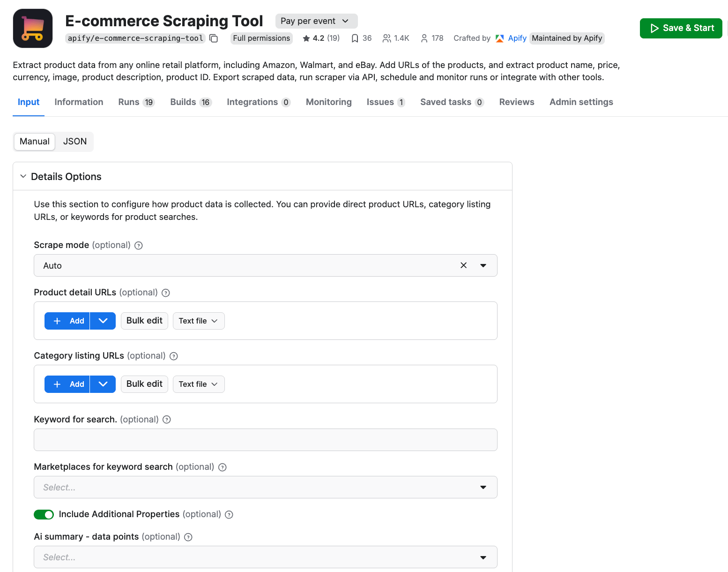Open the Scrape mode help tooltip icon
The image size is (728, 572).
[138, 245]
